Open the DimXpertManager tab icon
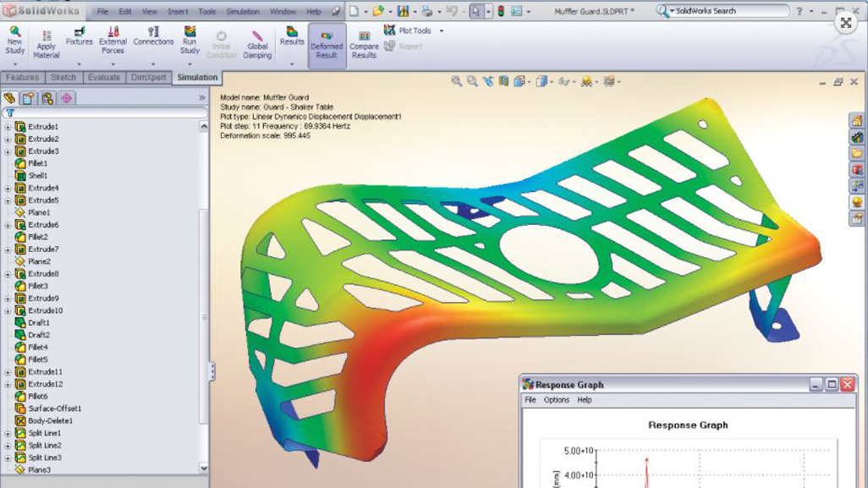 point(67,98)
